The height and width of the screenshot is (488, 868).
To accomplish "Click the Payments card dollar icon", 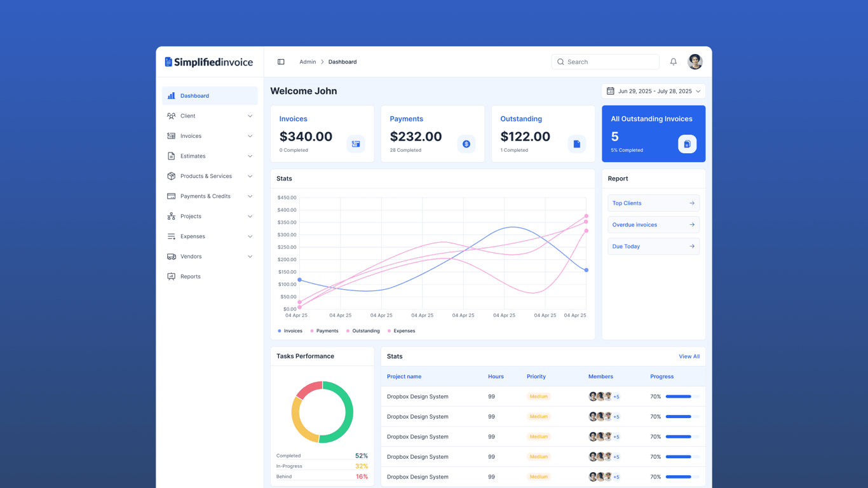I will [x=466, y=144].
